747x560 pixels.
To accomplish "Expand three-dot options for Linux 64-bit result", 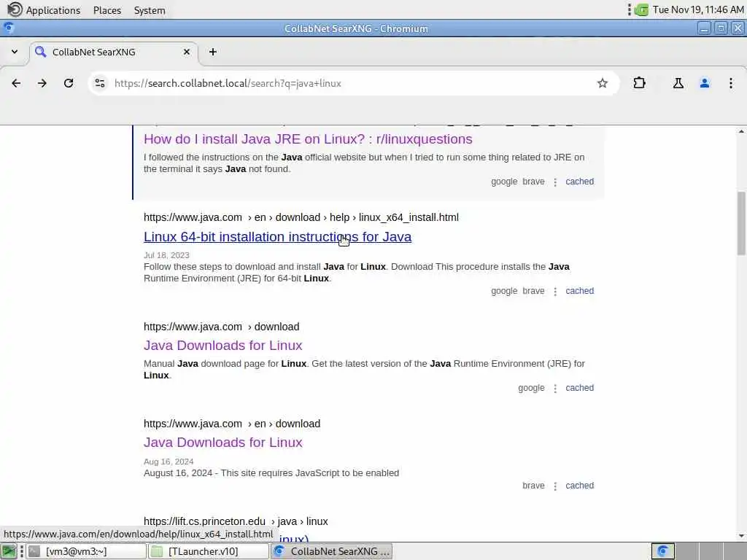I will (555, 292).
